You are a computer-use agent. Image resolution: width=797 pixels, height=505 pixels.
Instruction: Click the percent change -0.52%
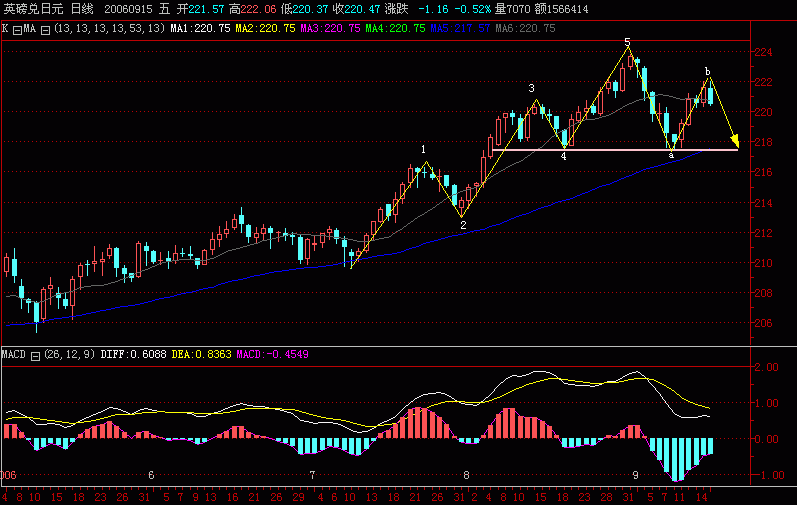click(x=472, y=9)
